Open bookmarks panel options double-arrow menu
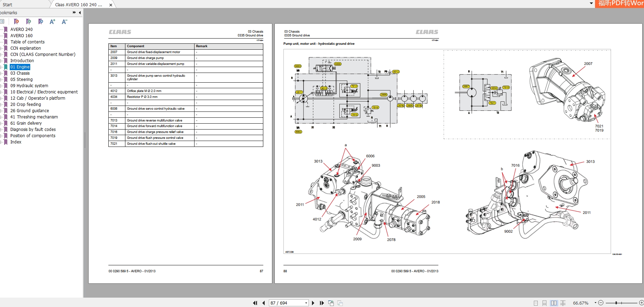The image size is (644, 307). point(74,13)
